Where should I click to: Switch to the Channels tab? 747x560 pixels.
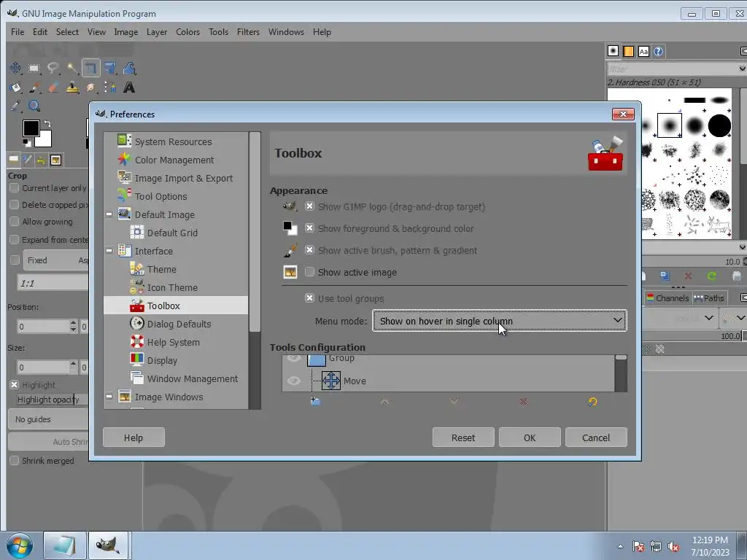point(667,298)
